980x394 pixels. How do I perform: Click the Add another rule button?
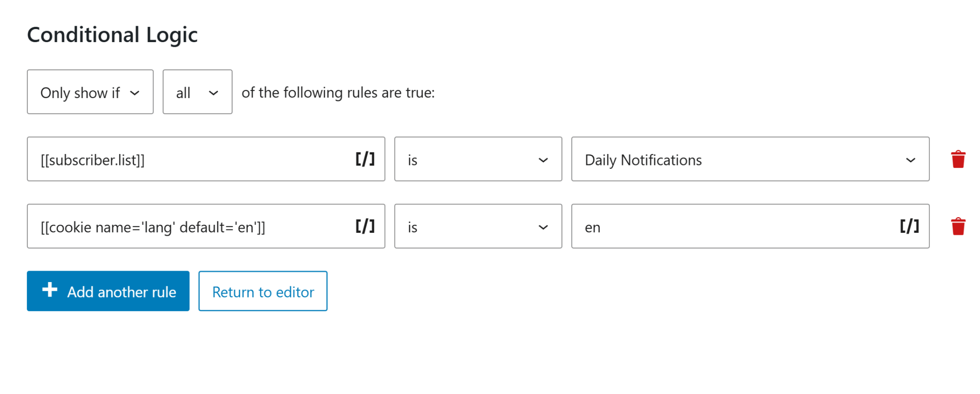tap(108, 291)
